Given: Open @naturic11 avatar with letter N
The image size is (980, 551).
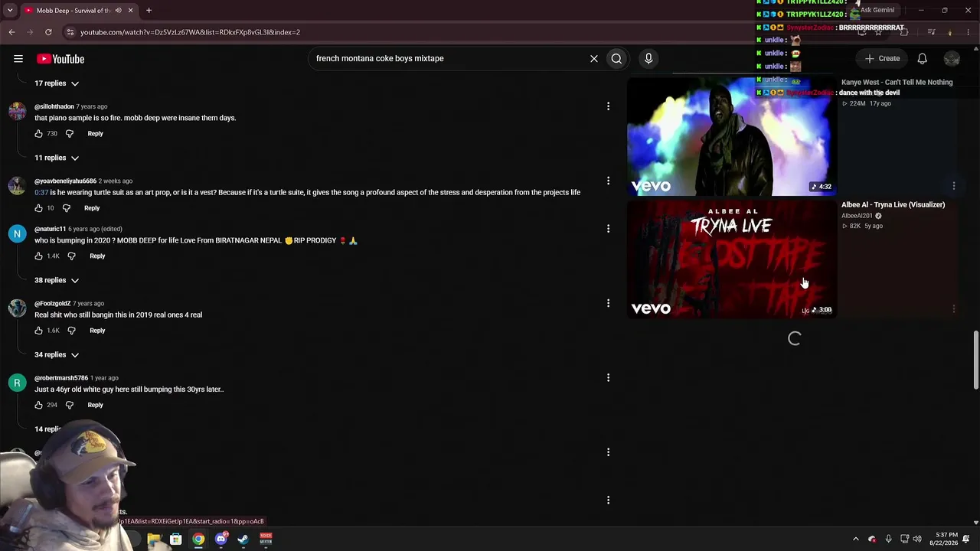Looking at the screenshot, I should pyautogui.click(x=17, y=234).
